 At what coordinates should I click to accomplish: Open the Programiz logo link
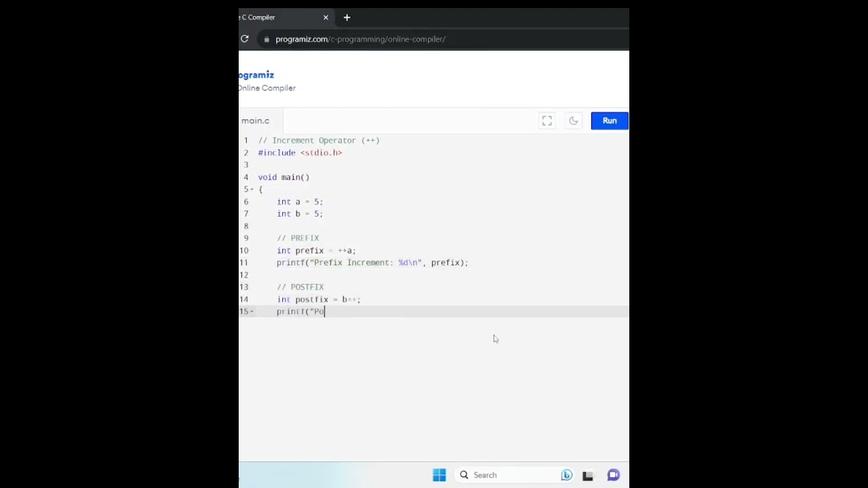point(256,75)
